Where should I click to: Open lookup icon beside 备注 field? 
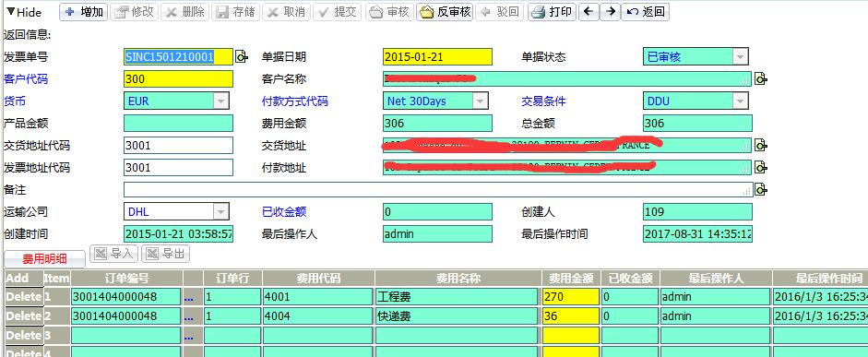click(761, 189)
